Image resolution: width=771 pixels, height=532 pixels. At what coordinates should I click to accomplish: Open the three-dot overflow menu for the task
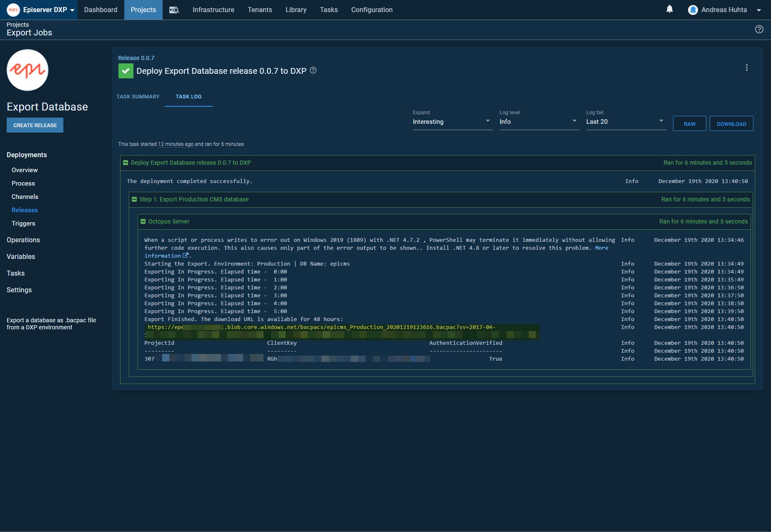pyautogui.click(x=746, y=68)
